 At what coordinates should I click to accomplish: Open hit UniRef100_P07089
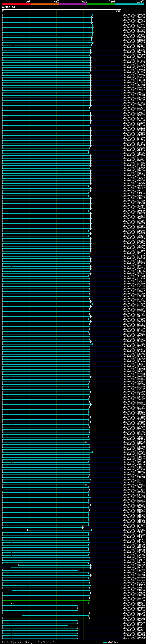click(134, 67)
